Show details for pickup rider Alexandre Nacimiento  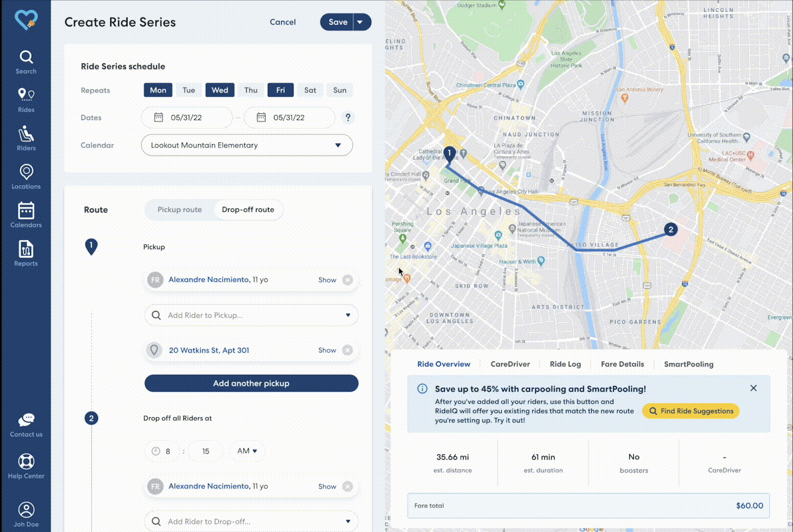click(327, 280)
